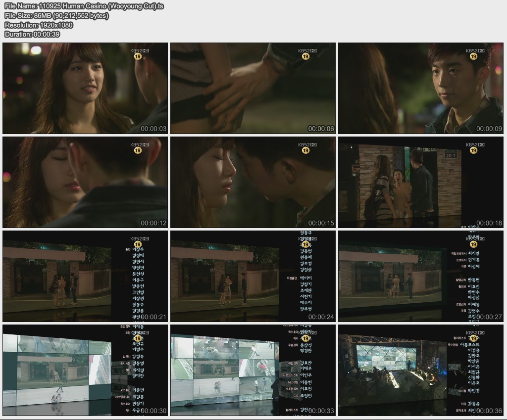Click the Duration 00:00:39 text line
The image size is (507, 420).
point(32,34)
